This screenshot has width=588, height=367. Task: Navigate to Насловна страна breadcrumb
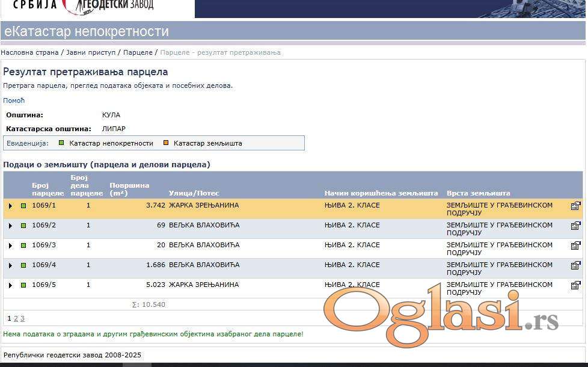tap(29, 52)
